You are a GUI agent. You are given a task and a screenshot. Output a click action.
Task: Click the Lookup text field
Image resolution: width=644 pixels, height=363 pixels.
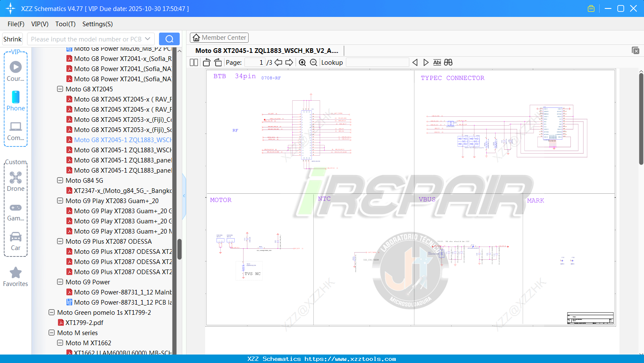[x=378, y=62]
